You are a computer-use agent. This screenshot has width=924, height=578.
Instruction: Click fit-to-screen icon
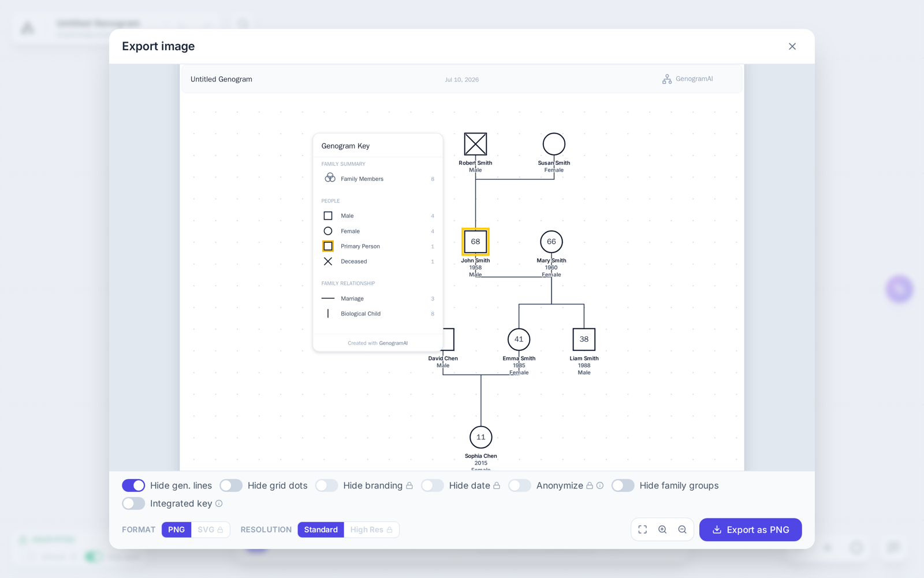(x=642, y=529)
